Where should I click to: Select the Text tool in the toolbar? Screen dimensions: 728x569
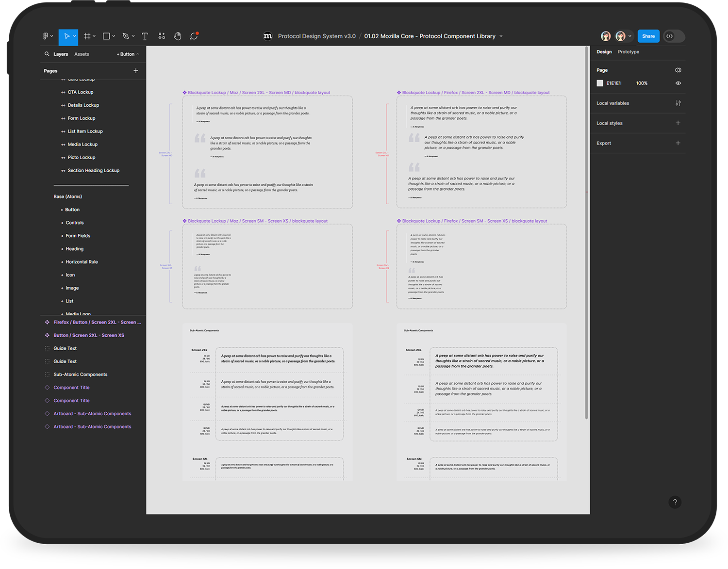tap(145, 36)
